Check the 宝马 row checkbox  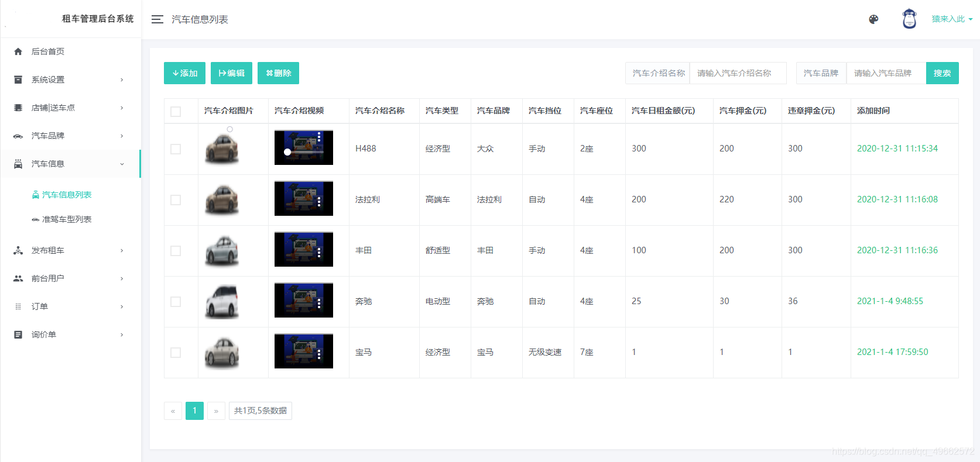tap(176, 353)
